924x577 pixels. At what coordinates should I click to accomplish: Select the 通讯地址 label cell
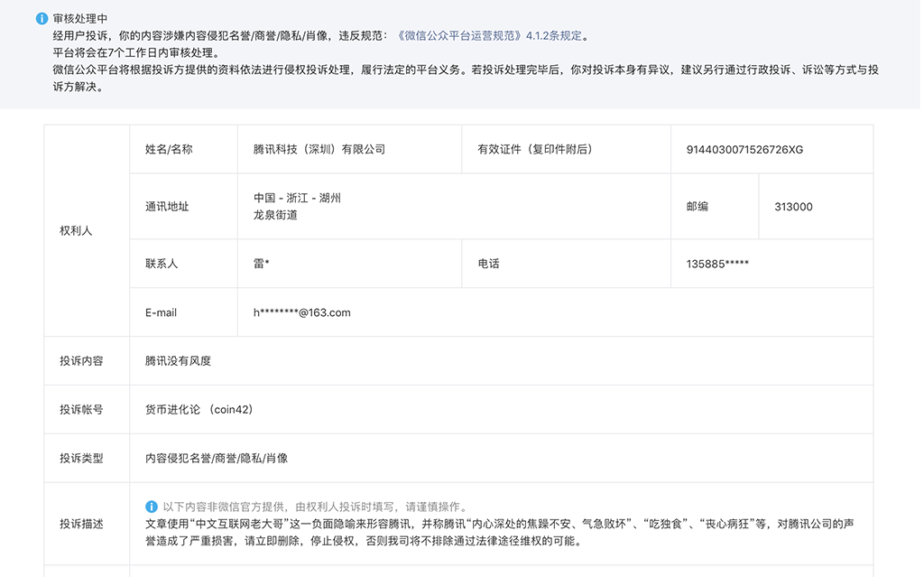coord(184,207)
